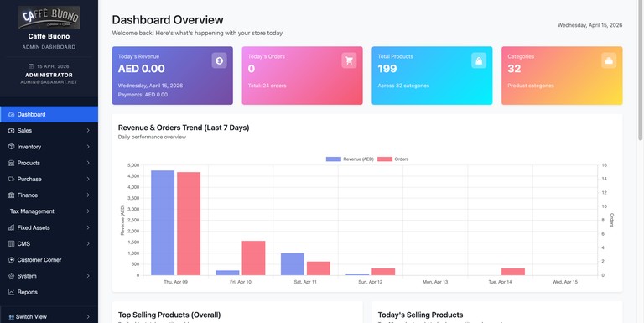The width and height of the screenshot is (644, 323).
Task: Click the 'Sun, Apr 12' axis label
Action: (x=370, y=282)
